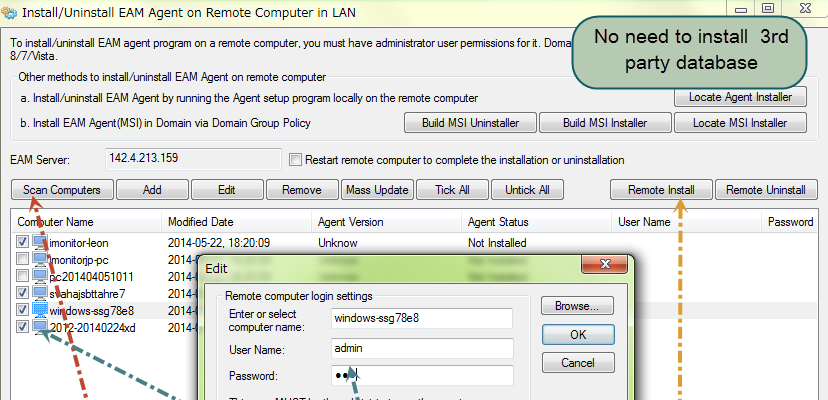Click the windows-ssg78e8 computer icon
This screenshot has height=400, width=828.
click(41, 311)
